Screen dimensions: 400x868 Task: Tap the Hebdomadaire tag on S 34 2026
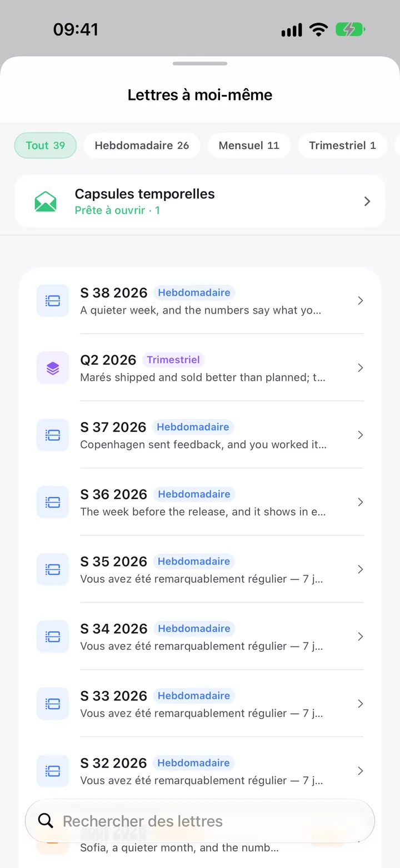194,628
